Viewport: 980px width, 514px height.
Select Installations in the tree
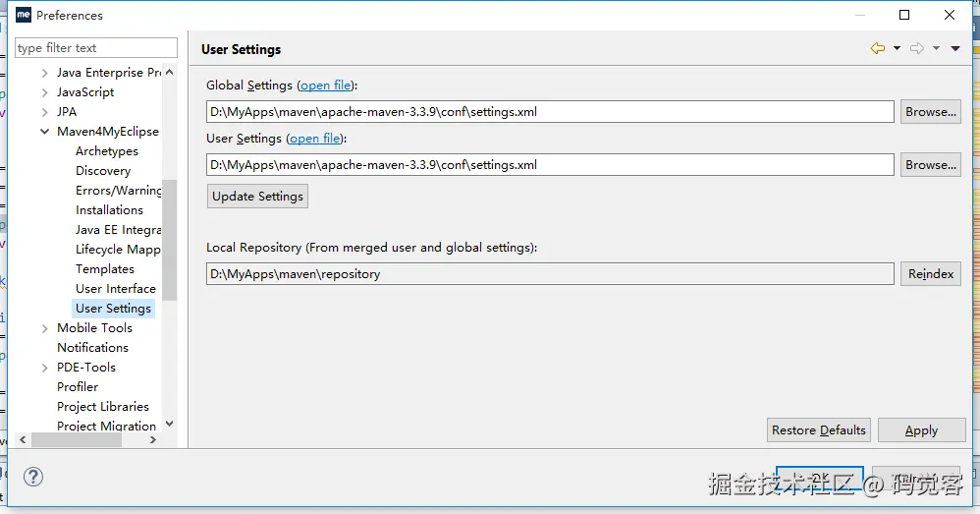(109, 210)
